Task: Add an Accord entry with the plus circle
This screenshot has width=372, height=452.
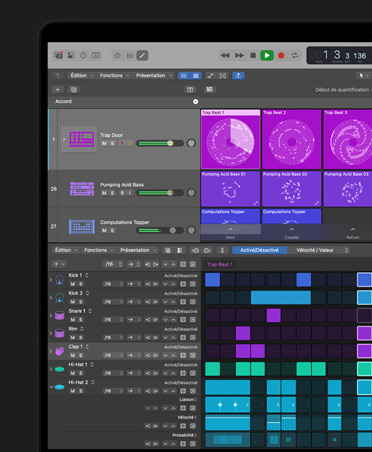Action: 196,101
